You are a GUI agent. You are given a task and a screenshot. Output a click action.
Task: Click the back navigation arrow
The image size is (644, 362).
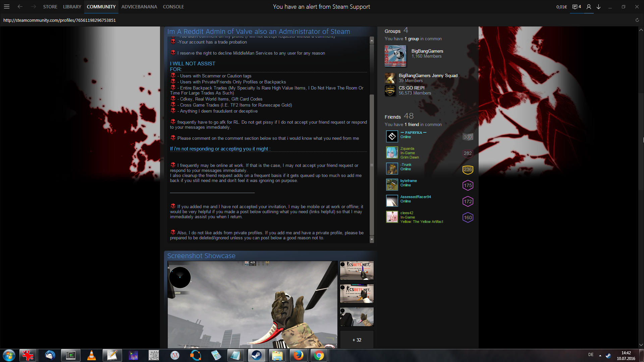pyautogui.click(x=20, y=7)
